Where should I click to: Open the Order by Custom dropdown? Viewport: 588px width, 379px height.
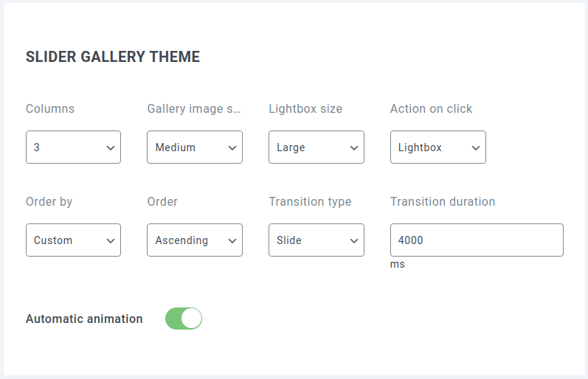73,240
